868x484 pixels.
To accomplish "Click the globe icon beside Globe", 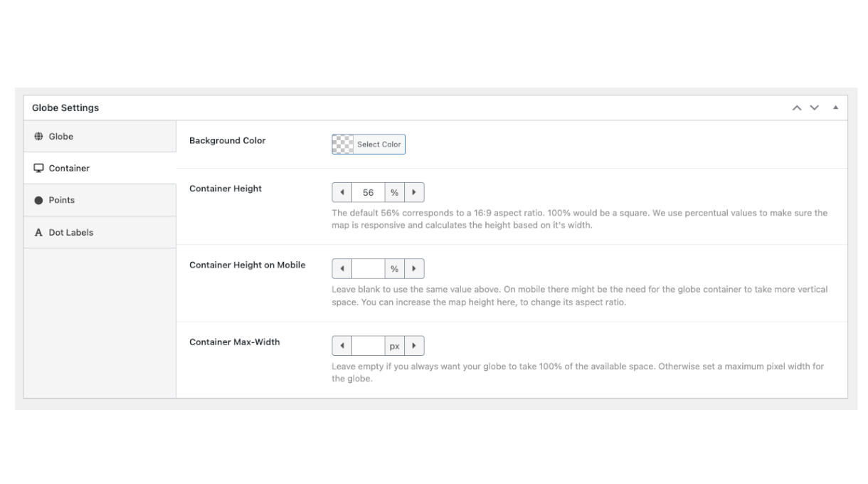I will 39,136.
